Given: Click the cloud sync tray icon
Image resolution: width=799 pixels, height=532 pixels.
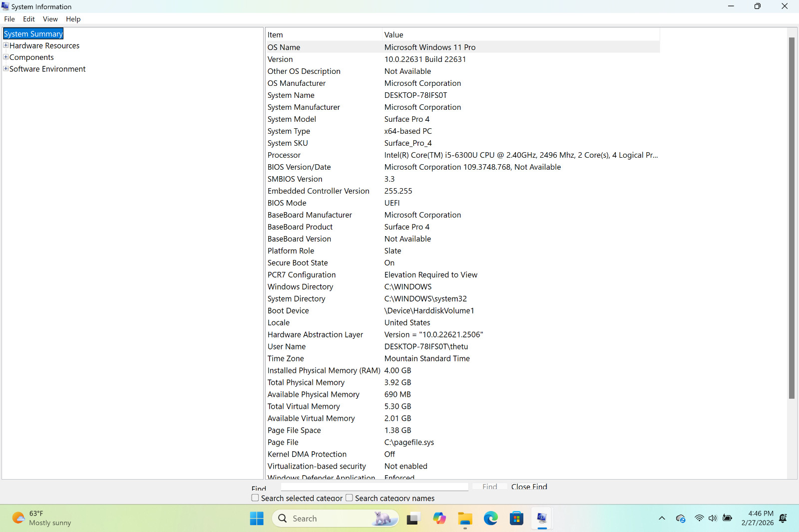Looking at the screenshot, I should (x=681, y=519).
